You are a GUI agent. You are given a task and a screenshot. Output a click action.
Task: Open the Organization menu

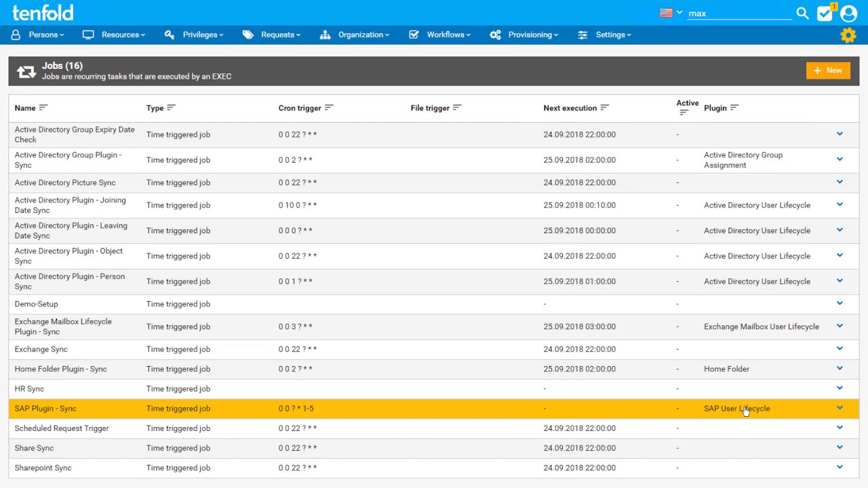point(355,35)
